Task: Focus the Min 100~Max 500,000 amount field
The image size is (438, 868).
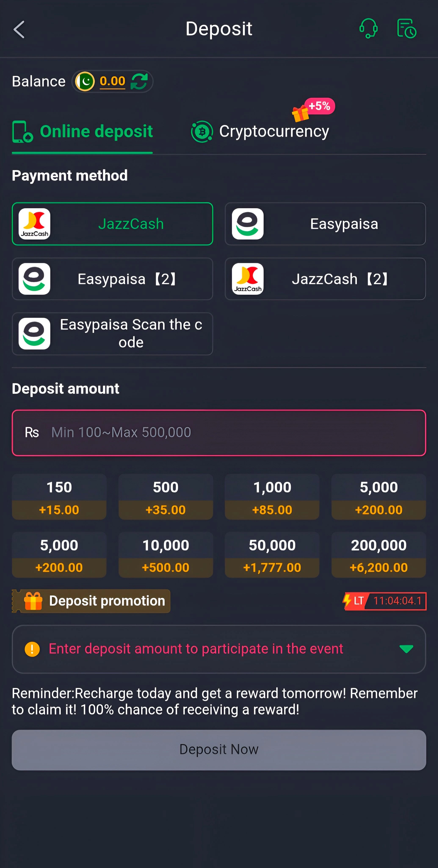Action: pos(219,433)
